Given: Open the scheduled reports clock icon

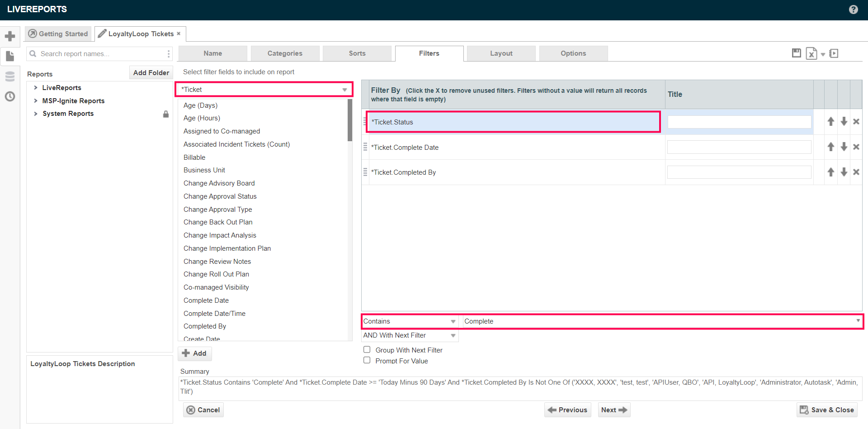Looking at the screenshot, I should [10, 96].
